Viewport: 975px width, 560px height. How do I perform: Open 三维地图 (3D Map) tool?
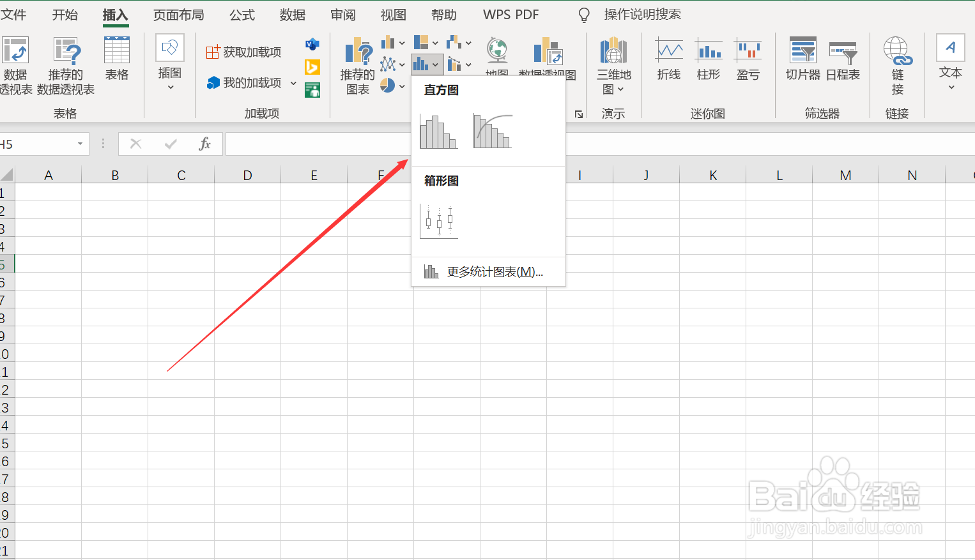(614, 66)
